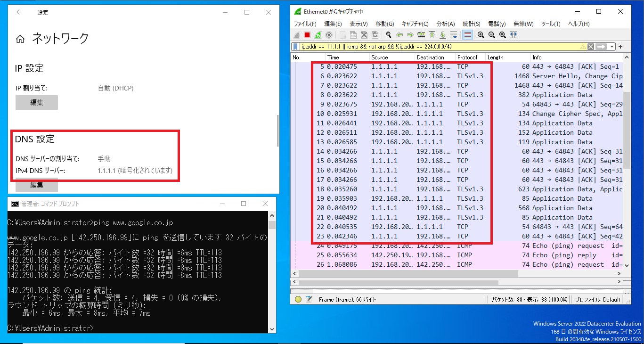Start capture with the shark fin icon
The image size is (644, 344).
tap(296, 35)
